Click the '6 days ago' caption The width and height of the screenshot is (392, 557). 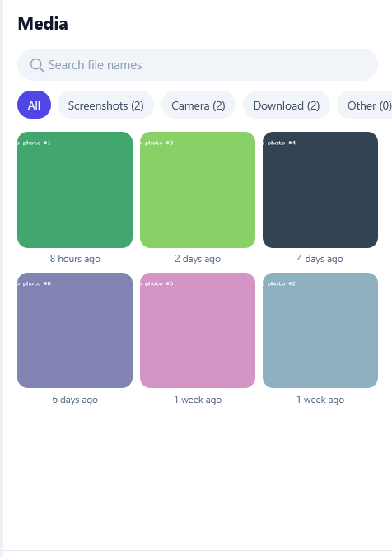[75, 400]
